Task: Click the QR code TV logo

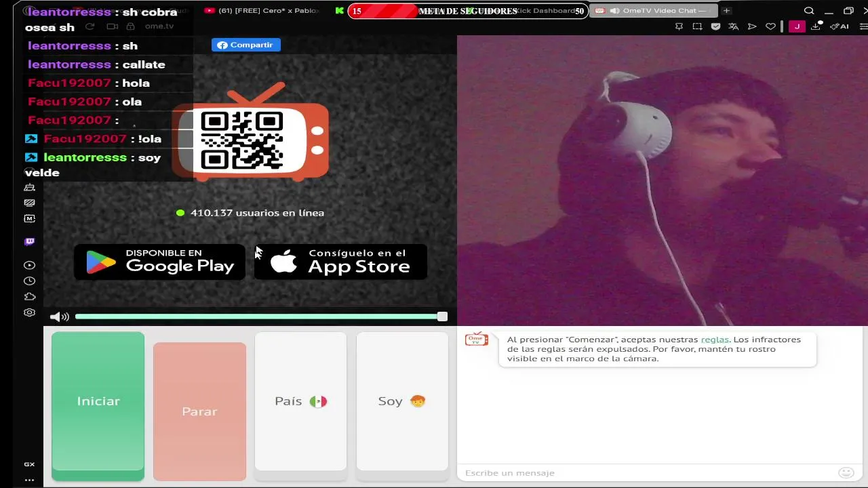Action: (x=250, y=133)
